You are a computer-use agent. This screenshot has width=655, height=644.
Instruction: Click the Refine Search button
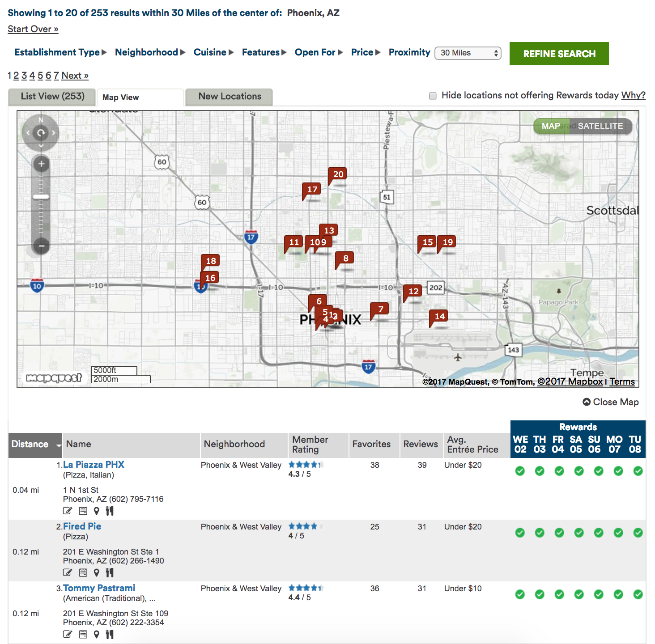pyautogui.click(x=559, y=54)
